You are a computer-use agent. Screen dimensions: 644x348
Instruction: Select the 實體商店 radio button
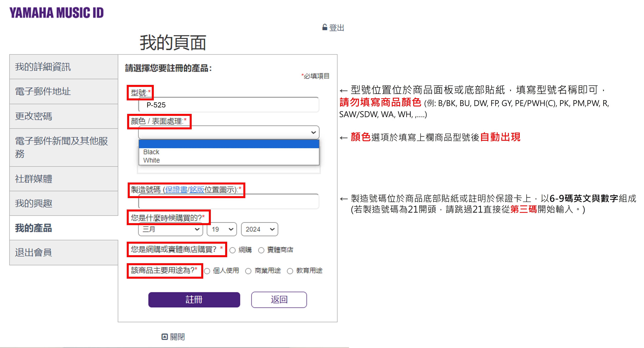(261, 250)
